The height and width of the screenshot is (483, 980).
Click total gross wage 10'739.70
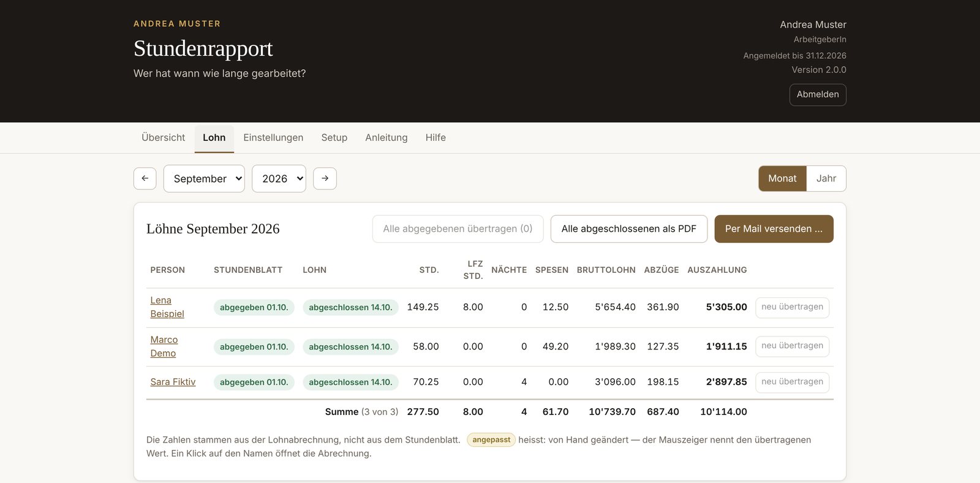pos(612,412)
